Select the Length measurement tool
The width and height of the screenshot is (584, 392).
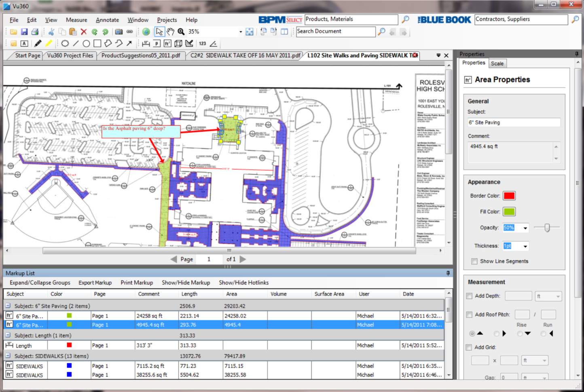click(x=146, y=43)
